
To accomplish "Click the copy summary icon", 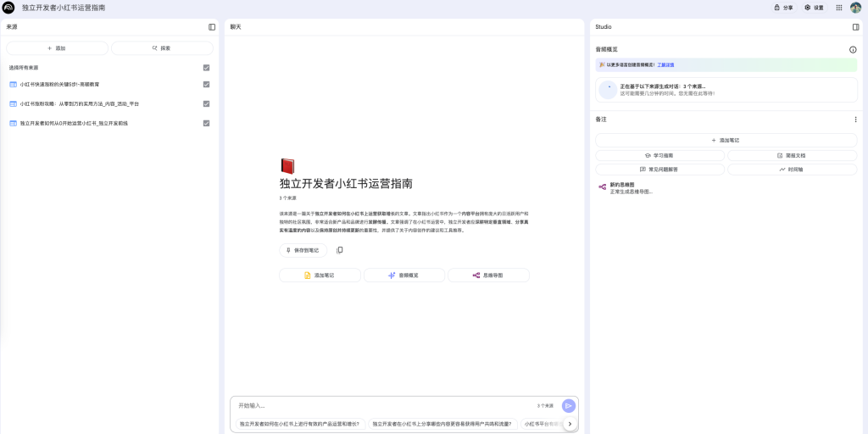I will click(x=339, y=250).
